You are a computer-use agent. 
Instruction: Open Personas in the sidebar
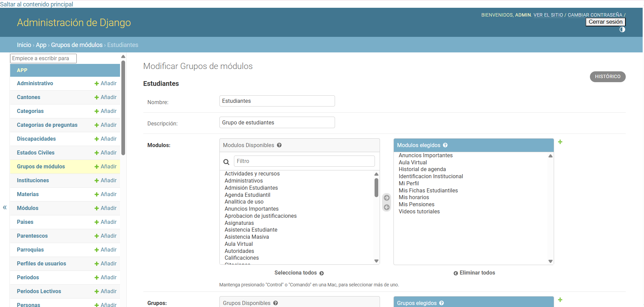pyautogui.click(x=28, y=305)
